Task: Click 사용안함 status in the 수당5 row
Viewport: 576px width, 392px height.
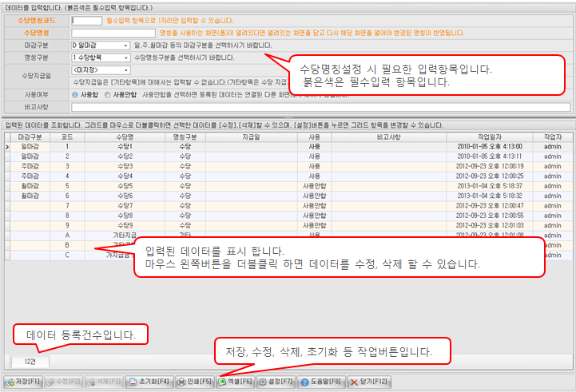Action: pyautogui.click(x=315, y=186)
